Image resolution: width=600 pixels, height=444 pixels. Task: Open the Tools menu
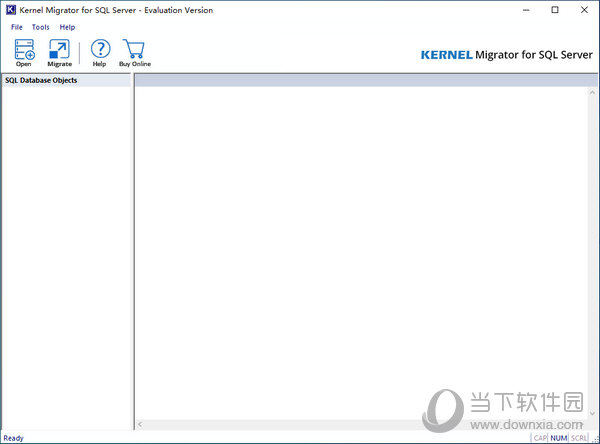(x=41, y=27)
